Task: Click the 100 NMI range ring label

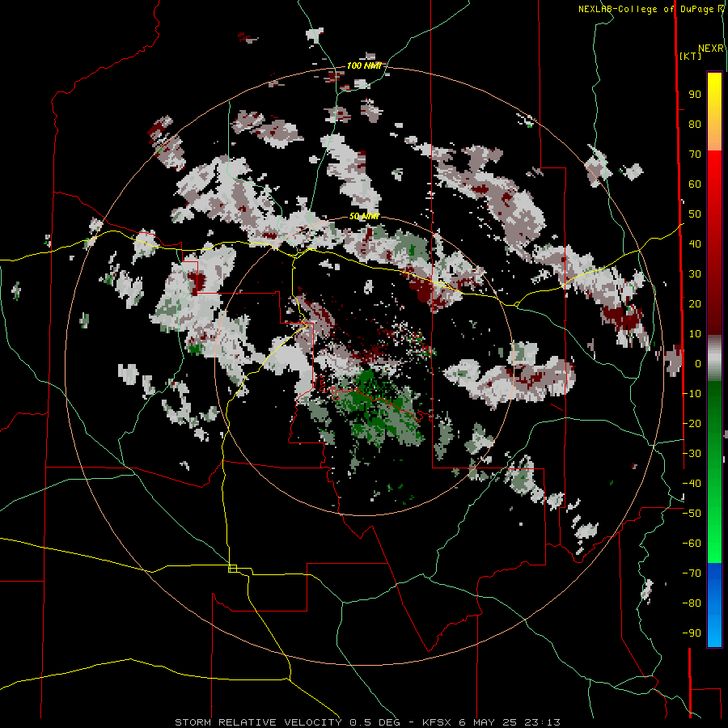Action: 364,66
